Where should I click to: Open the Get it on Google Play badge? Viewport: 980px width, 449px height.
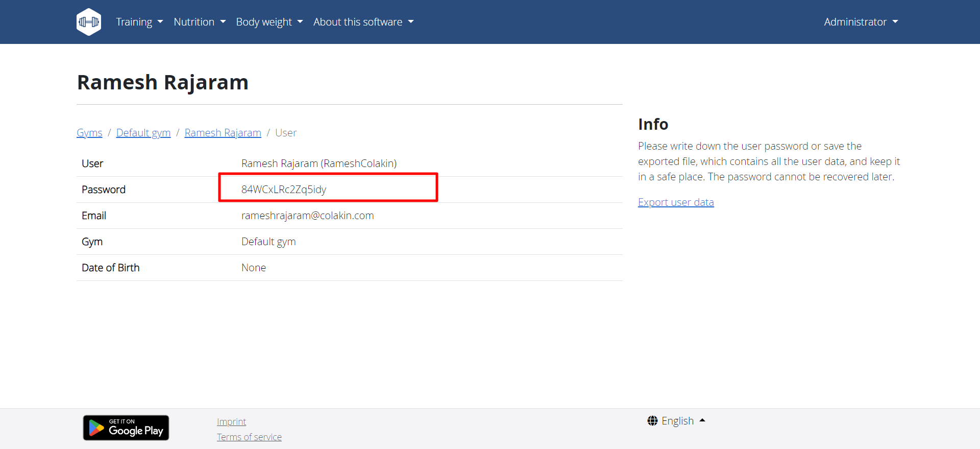tap(126, 428)
